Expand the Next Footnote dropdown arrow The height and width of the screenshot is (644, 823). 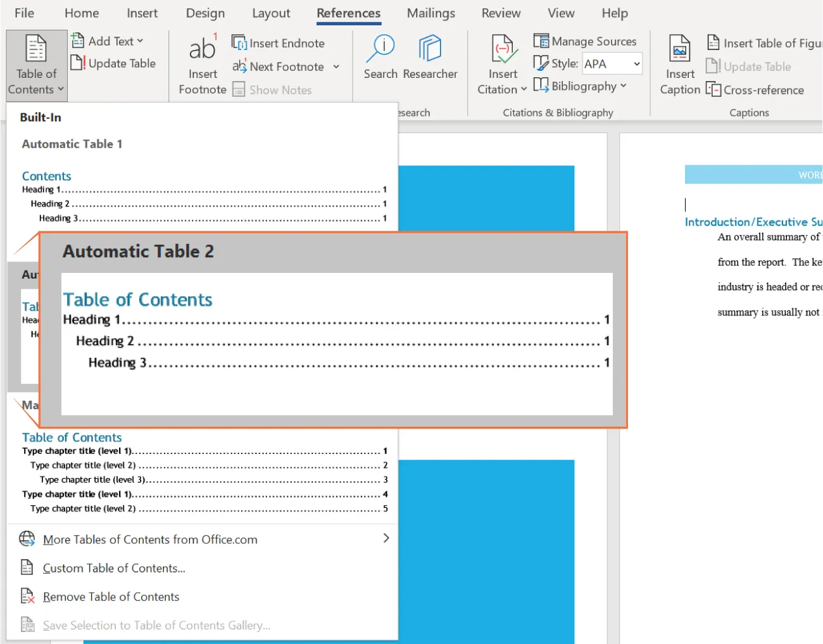pos(336,66)
